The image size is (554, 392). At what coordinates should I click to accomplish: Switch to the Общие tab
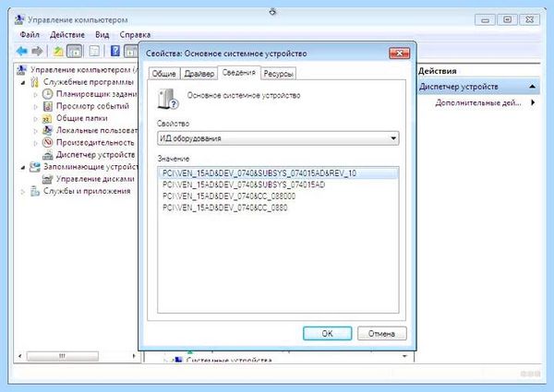[x=164, y=74]
